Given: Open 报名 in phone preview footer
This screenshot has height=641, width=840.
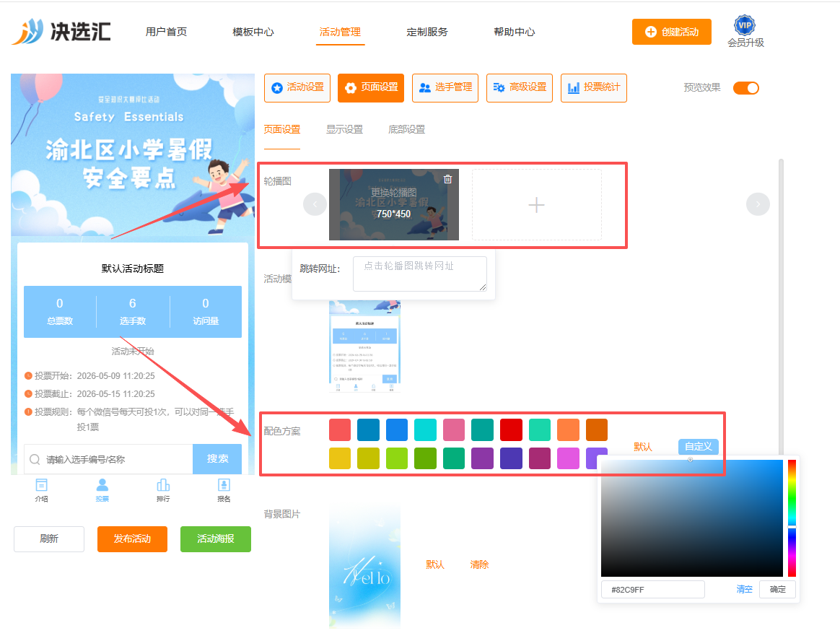Looking at the screenshot, I should [x=224, y=490].
